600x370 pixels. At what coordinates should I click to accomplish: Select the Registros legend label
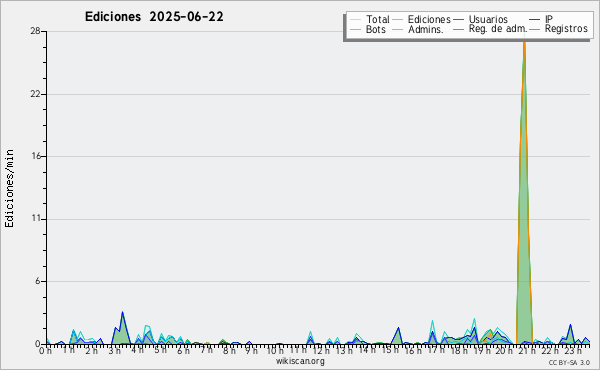566,29
